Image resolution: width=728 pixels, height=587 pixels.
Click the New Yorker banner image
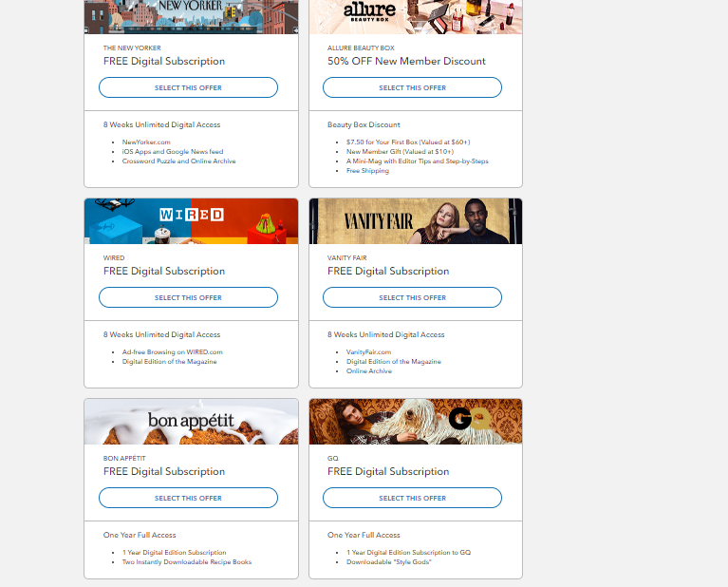[192, 17]
